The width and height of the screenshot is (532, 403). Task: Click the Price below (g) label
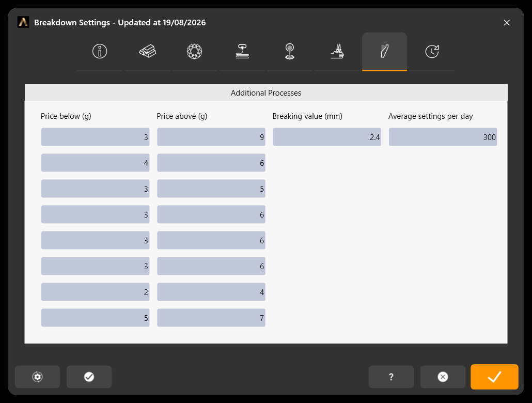coord(66,116)
